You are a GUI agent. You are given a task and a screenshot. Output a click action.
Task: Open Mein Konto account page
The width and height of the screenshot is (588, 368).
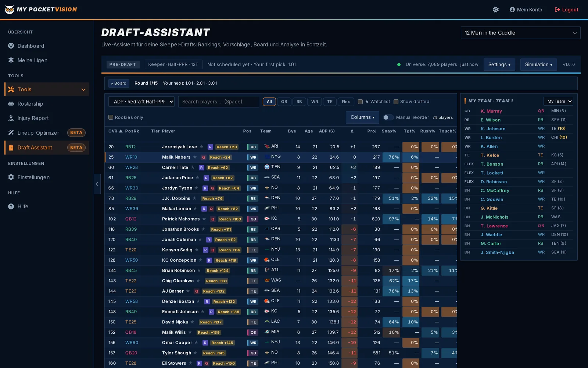526,10
